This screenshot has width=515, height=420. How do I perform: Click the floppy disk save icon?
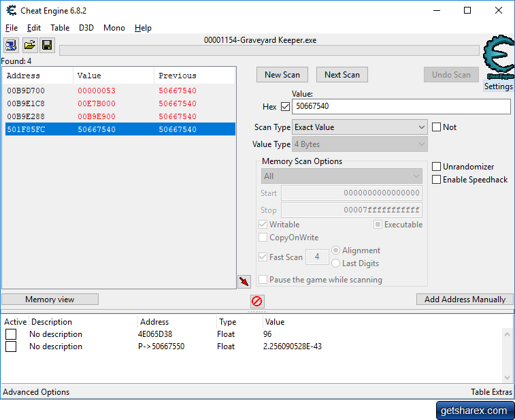(47, 46)
